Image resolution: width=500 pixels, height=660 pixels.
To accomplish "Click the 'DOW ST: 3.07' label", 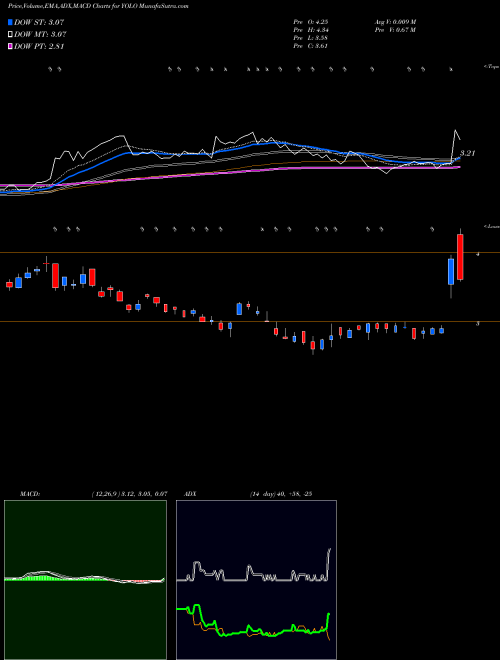I will point(39,22).
